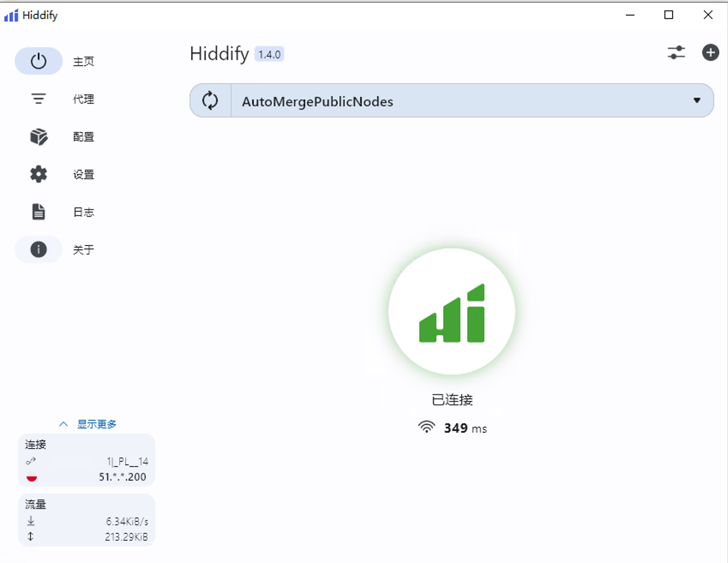Click the Poland flag icon
Image resolution: width=728 pixels, height=563 pixels.
click(32, 477)
